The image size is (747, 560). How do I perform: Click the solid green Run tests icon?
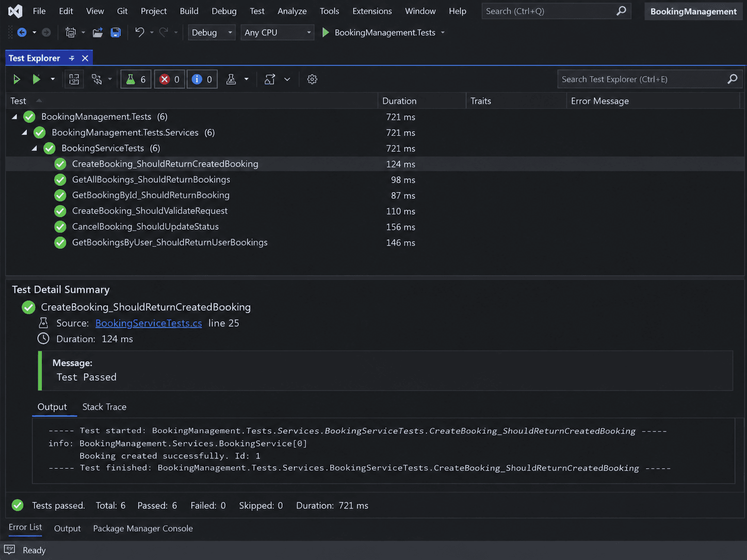pyautogui.click(x=36, y=79)
